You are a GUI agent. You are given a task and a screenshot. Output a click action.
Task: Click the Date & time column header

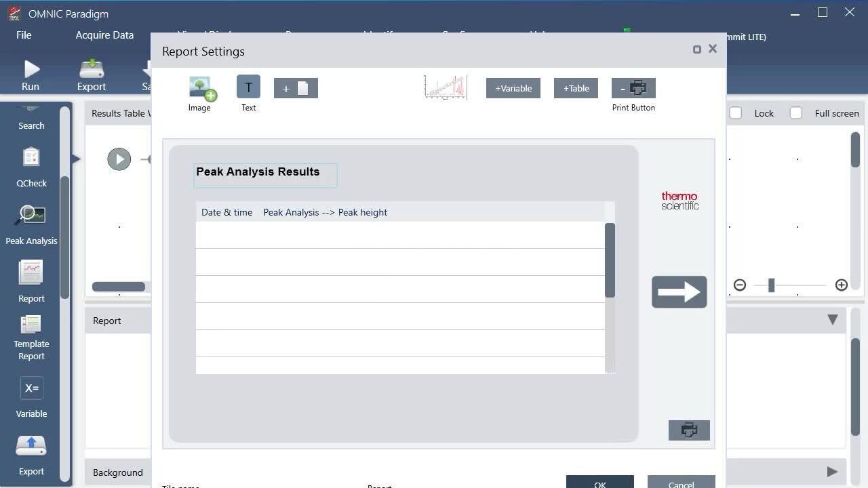226,212
